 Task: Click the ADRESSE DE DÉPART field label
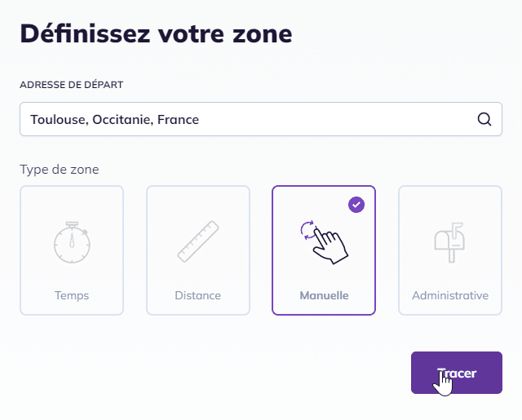[72, 85]
